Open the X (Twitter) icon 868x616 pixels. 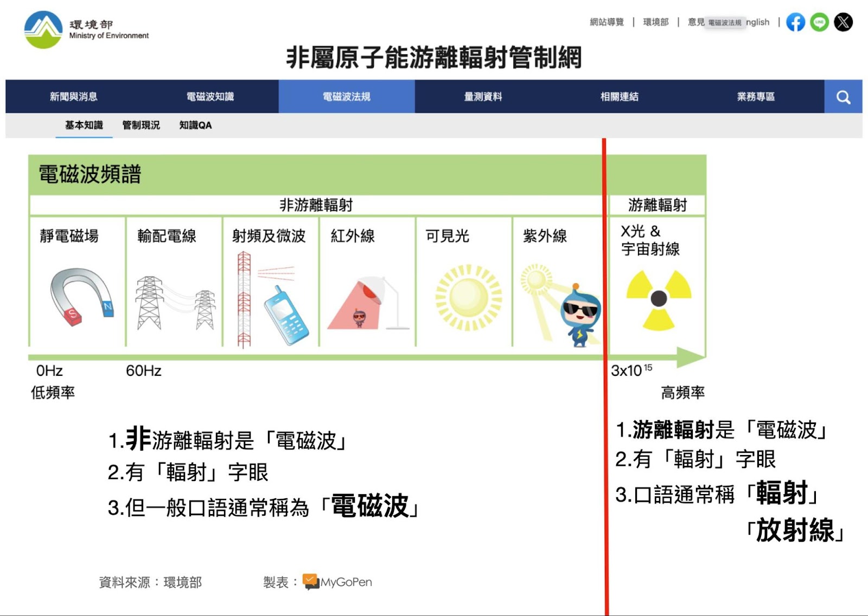tap(843, 22)
